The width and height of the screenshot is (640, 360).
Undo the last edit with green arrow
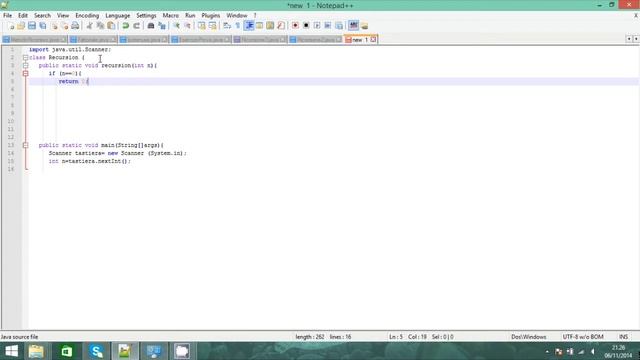pyautogui.click(x=126, y=26)
